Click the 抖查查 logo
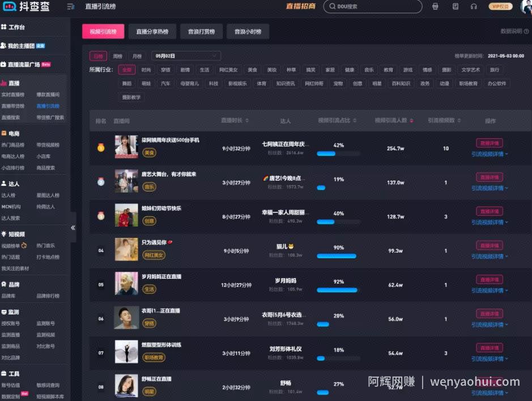 [x=26, y=6]
